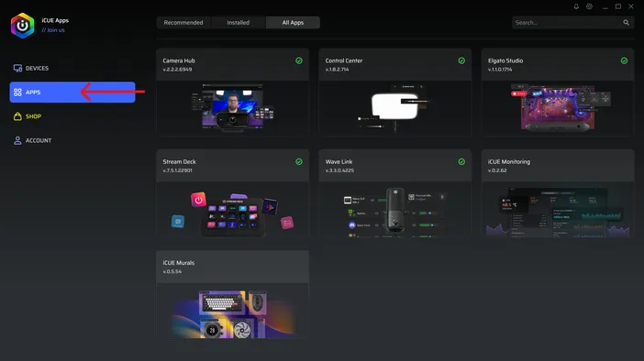Open the Control Center preview image
The height and width of the screenshot is (361, 644).
pyautogui.click(x=395, y=108)
